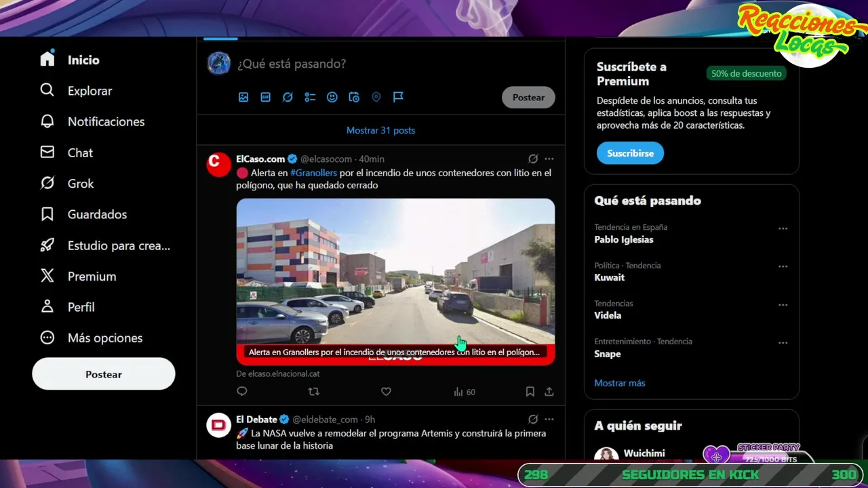Bookmark the ElCaso.com post
The width and height of the screenshot is (868, 488).
[530, 392]
